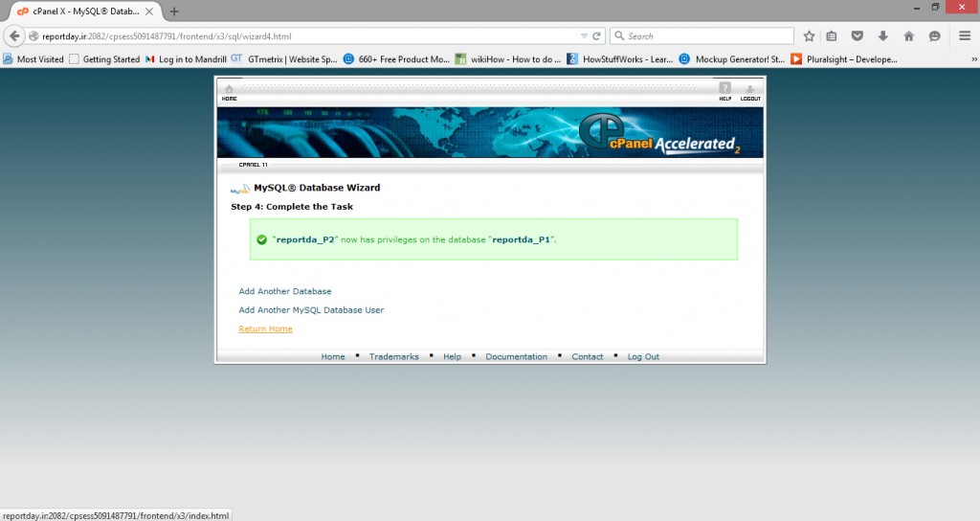Follow the Return Home link

[x=265, y=328]
